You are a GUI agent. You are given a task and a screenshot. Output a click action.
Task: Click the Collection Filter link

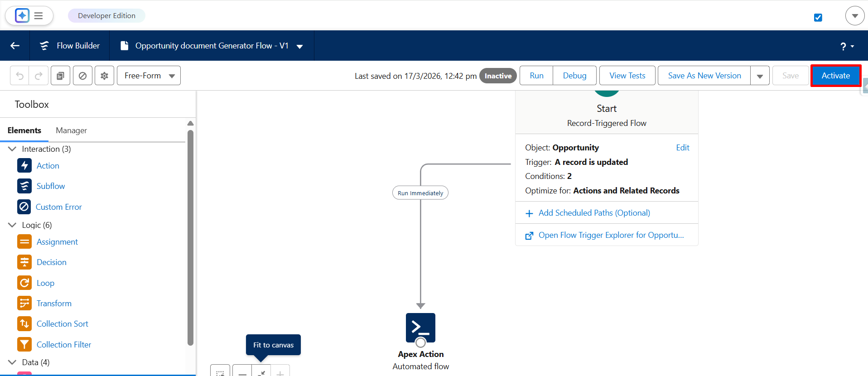tap(64, 345)
